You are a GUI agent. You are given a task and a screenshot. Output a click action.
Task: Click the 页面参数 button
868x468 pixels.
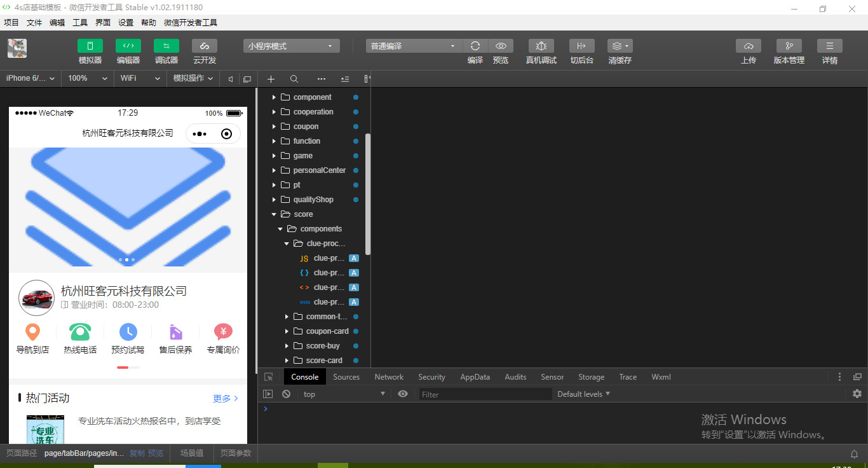(x=236, y=453)
